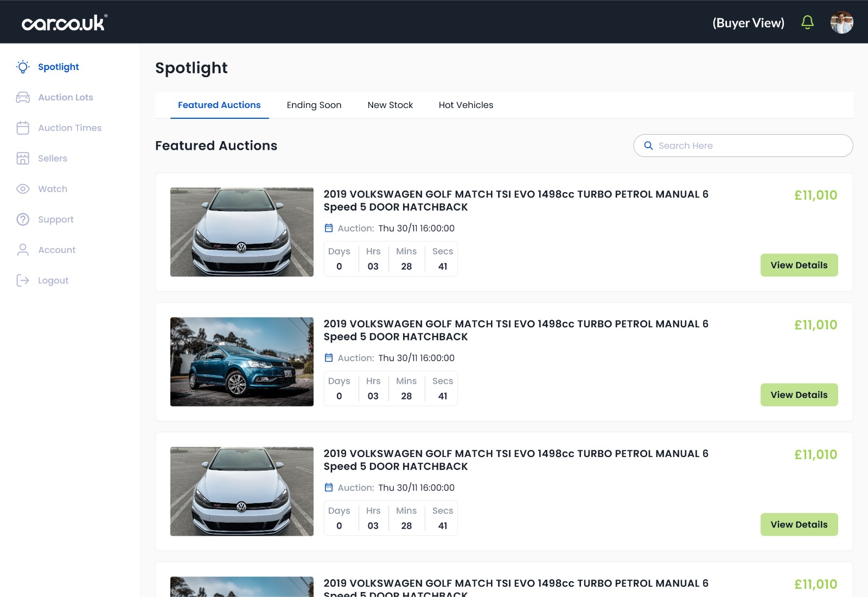The width and height of the screenshot is (868, 597).
Task: Open the blue Volkswagen car thumbnail
Action: tap(242, 362)
